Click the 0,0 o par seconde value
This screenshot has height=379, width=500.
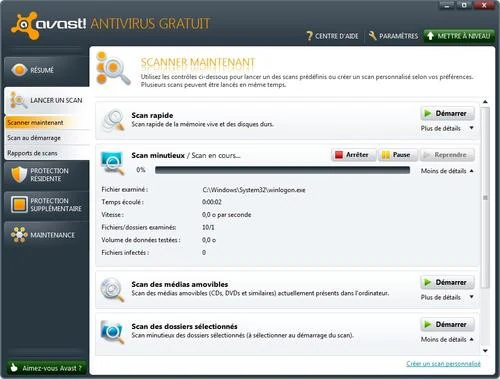227,215
